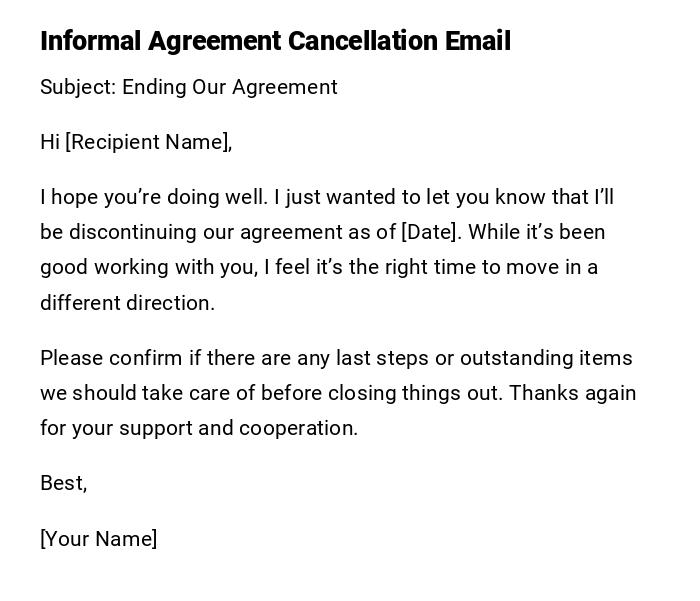Click the title word "Informal"
The width and height of the screenshot is (700, 601).
coord(90,41)
